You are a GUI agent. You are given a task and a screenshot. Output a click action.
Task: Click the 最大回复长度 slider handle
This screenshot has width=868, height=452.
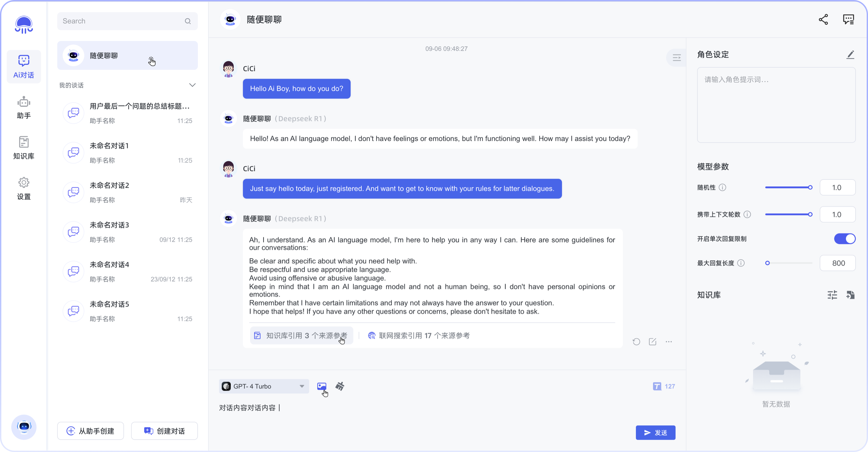point(767,263)
